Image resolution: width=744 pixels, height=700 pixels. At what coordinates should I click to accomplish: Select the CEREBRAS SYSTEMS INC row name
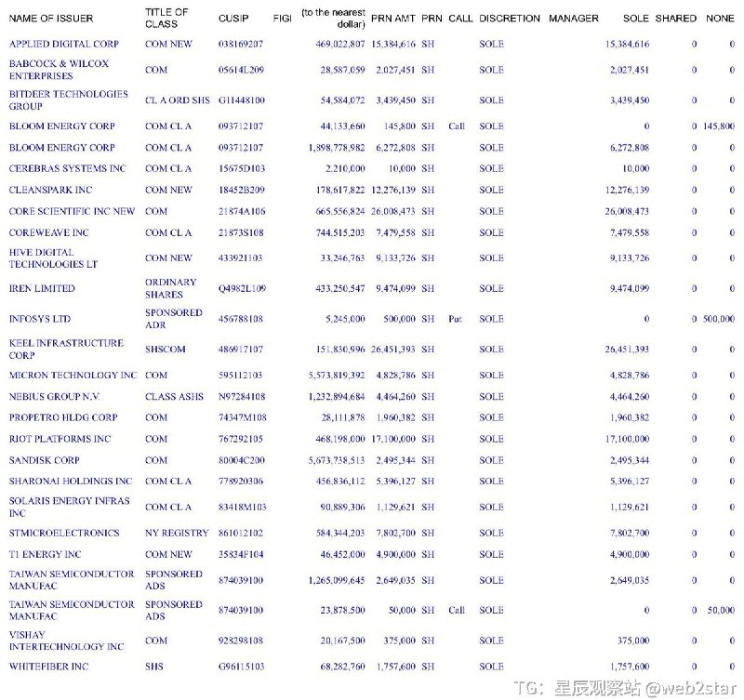[67, 168]
